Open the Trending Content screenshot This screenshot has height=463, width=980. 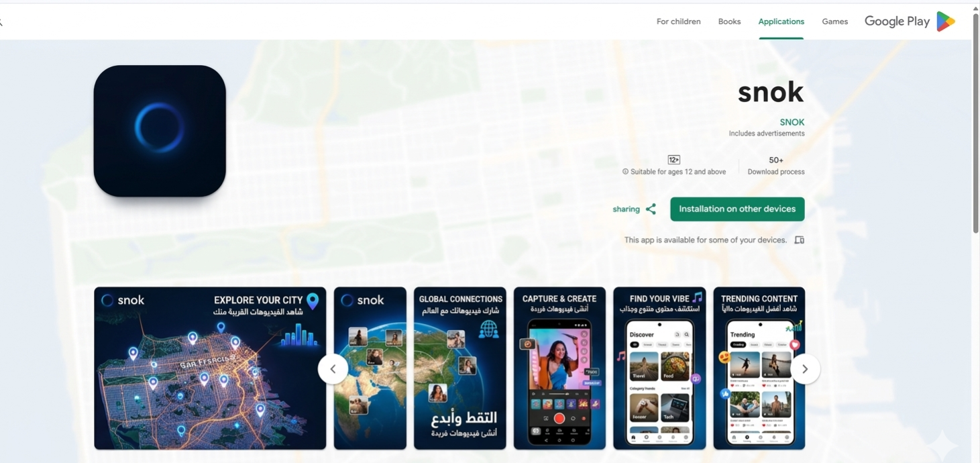[759, 368]
